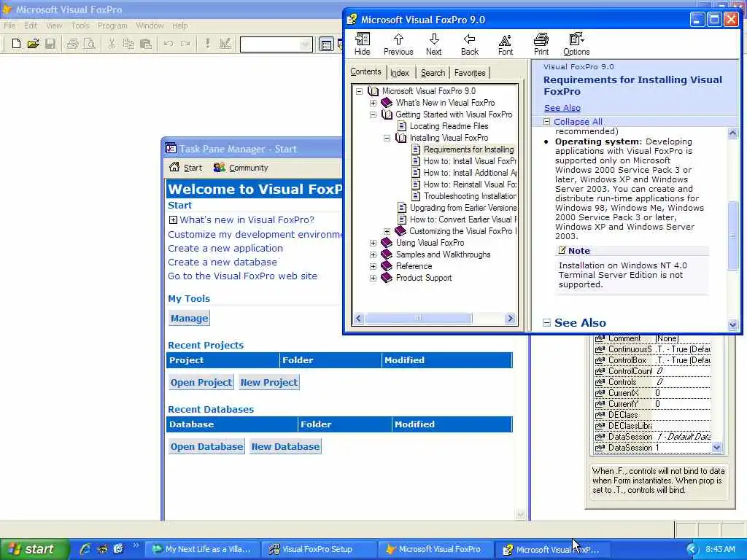This screenshot has width=747, height=560.
Task: Hide the help navigation pane
Action: click(362, 44)
